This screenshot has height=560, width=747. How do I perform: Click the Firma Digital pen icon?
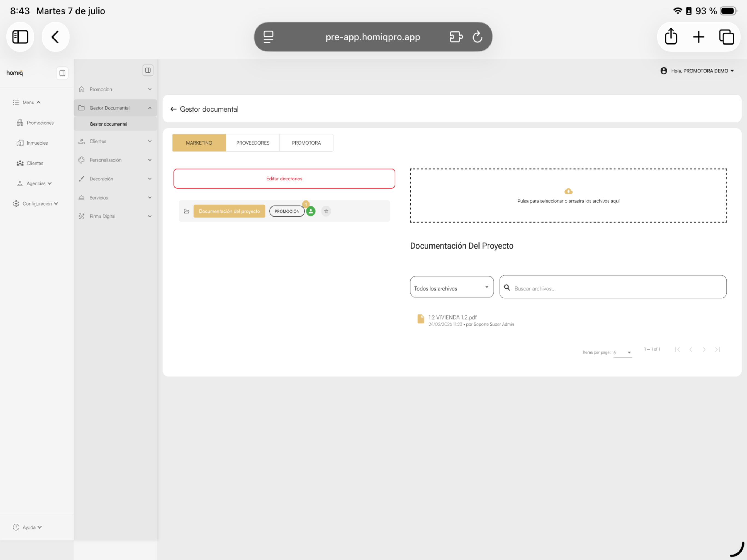coord(81,216)
